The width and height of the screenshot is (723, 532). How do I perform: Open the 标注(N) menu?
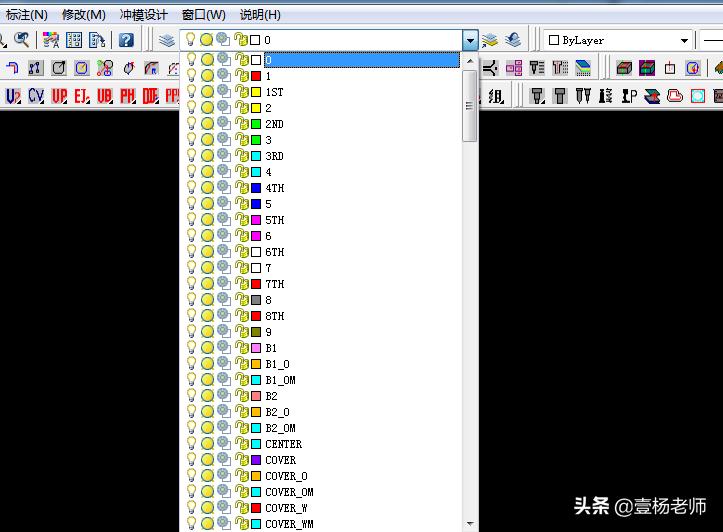click(27, 15)
